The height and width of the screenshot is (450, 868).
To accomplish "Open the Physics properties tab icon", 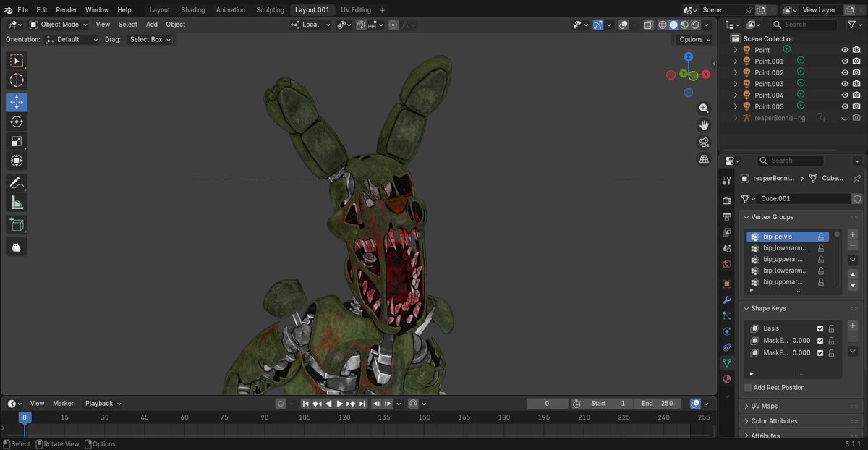I will pyautogui.click(x=727, y=331).
